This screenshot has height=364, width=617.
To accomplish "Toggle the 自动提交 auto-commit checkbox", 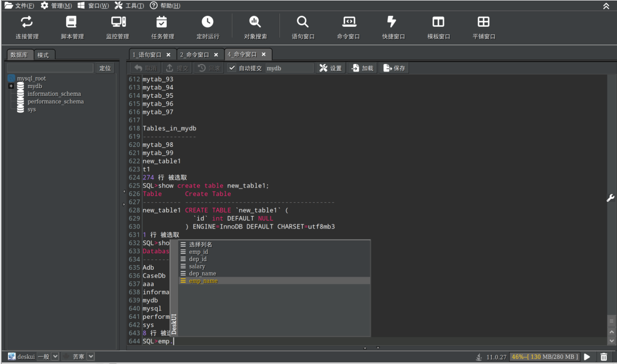I will coord(232,68).
